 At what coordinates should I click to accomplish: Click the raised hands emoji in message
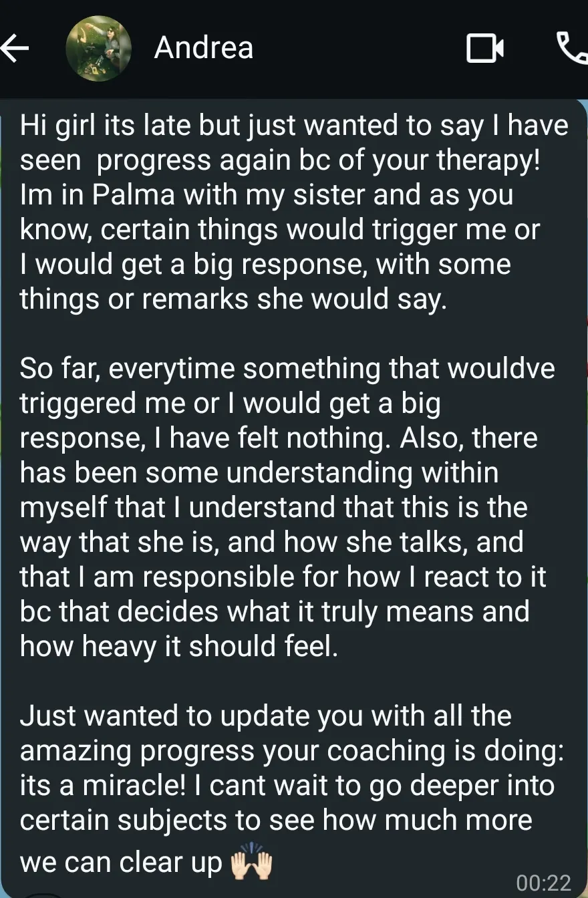251,865
